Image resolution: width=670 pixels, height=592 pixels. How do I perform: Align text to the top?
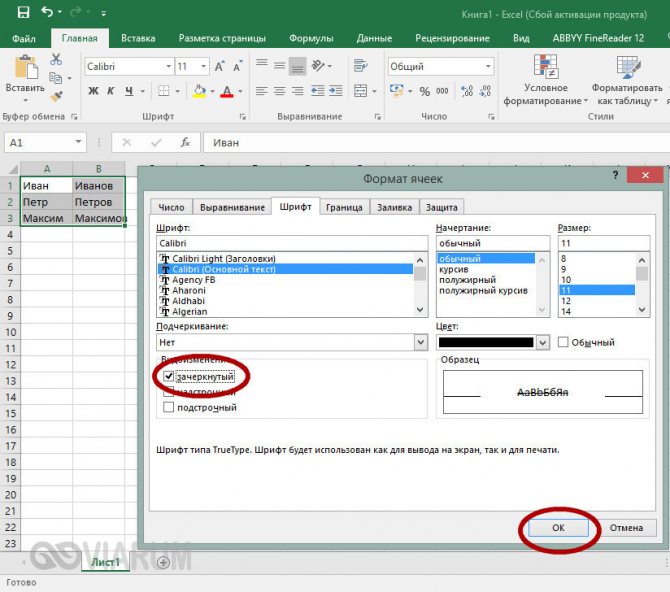262,65
